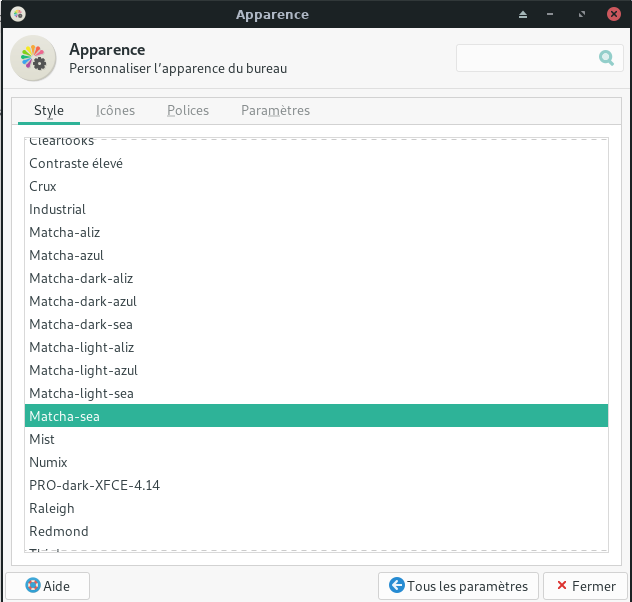Select the Contraste élevé theme

76,163
